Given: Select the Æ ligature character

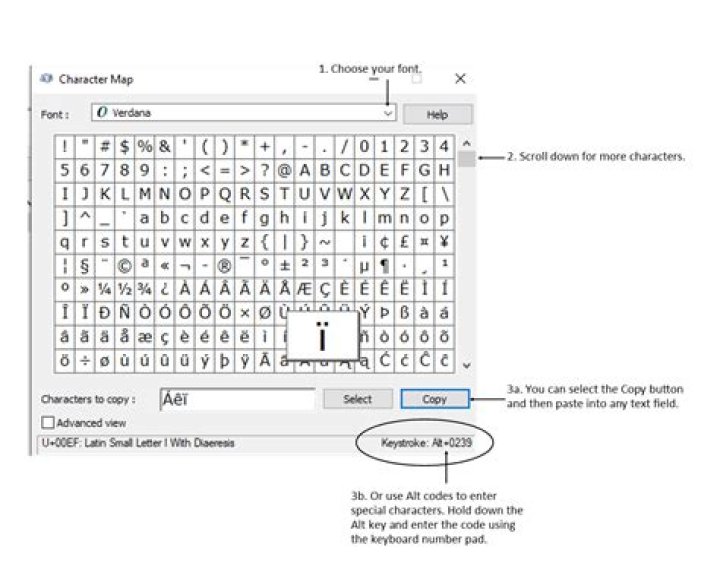Looking at the screenshot, I should 304,290.
